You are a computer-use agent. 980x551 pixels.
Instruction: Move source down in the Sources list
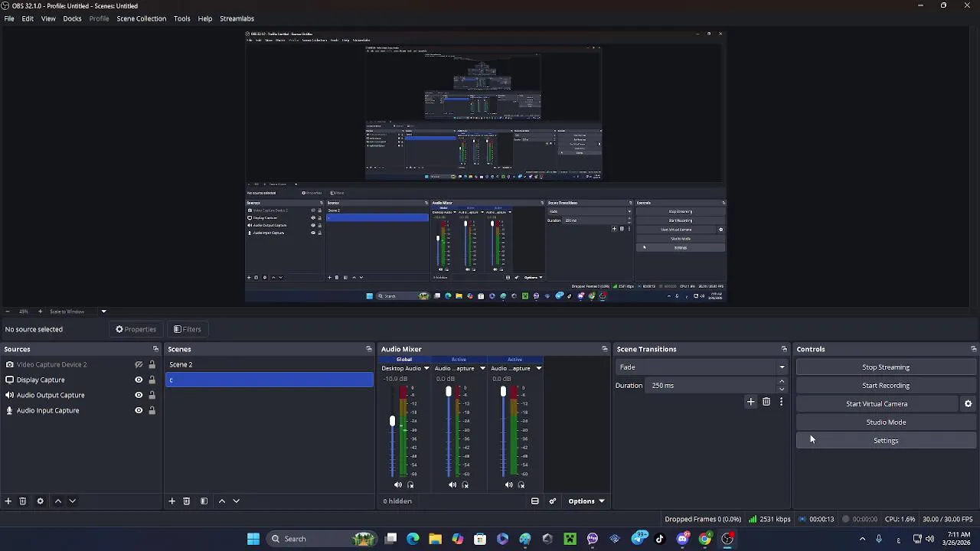pos(72,501)
